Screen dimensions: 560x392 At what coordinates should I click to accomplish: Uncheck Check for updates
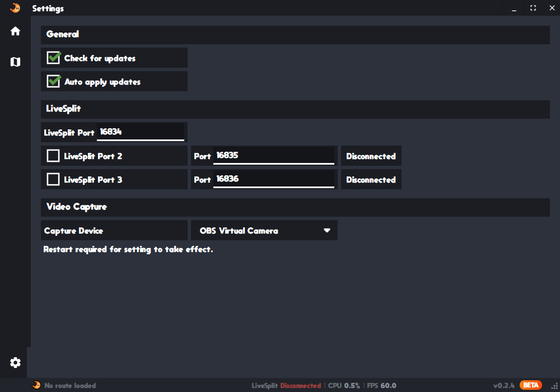[54, 58]
